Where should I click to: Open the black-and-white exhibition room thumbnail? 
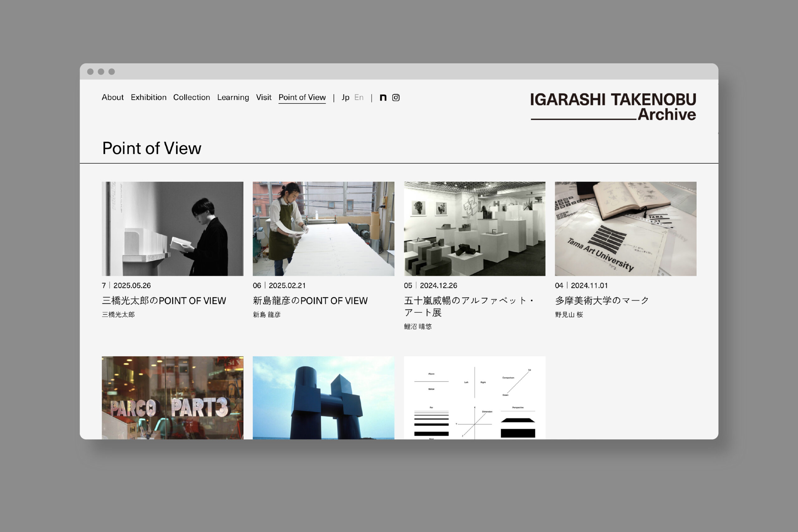click(475, 229)
